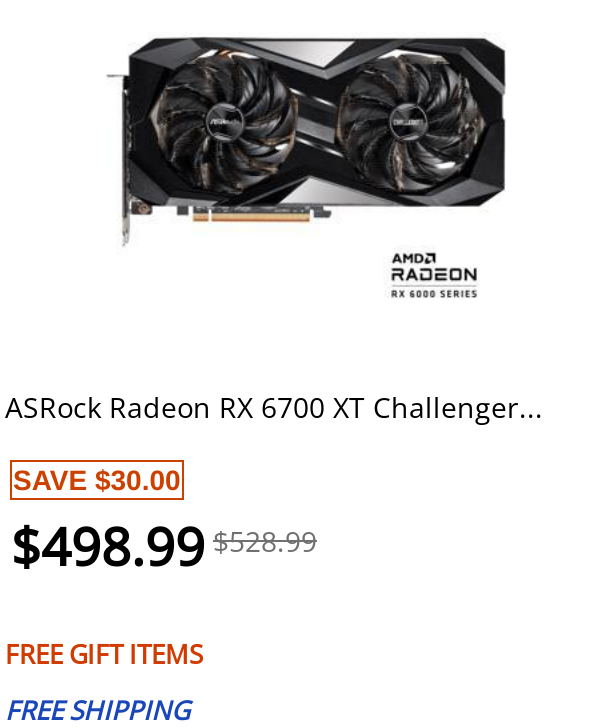
Task: Click the SAVE $30.00 badge
Action: click(97, 480)
